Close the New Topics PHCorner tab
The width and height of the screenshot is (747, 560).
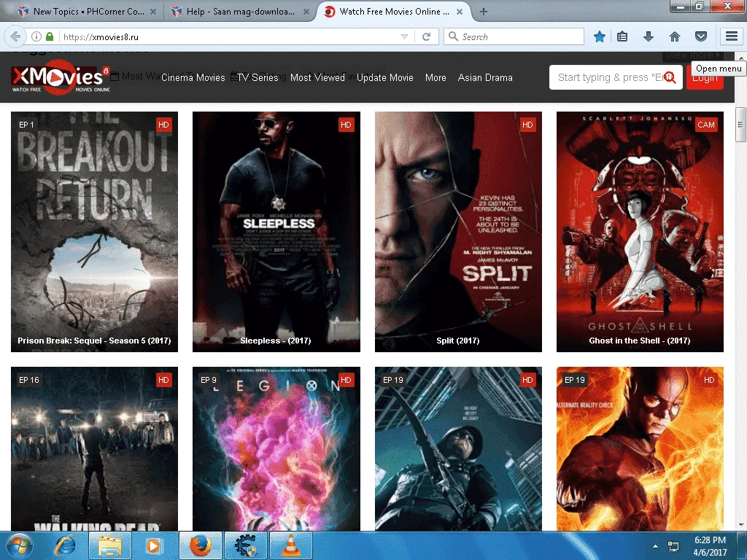pyautogui.click(x=153, y=12)
